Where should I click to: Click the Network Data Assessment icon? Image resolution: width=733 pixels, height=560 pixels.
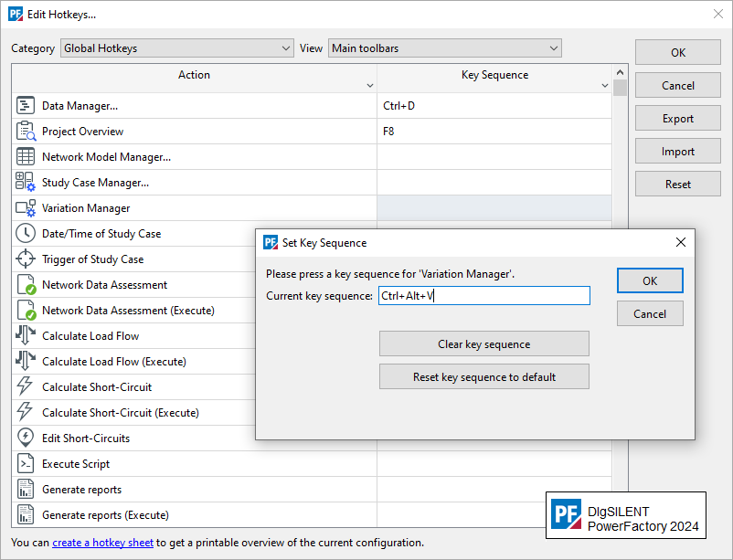point(27,285)
